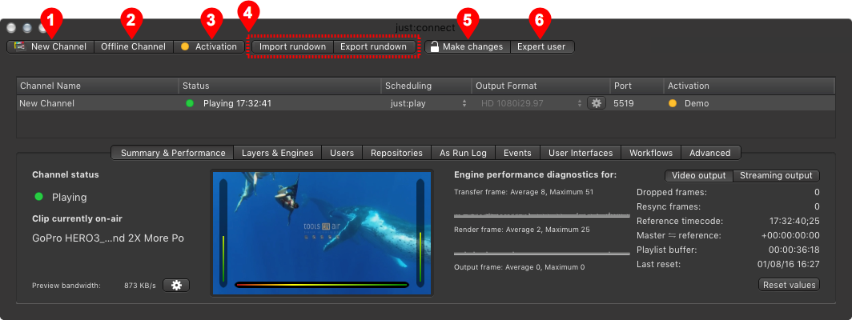Open the Workflows tab
The image size is (868, 336).
tap(651, 153)
